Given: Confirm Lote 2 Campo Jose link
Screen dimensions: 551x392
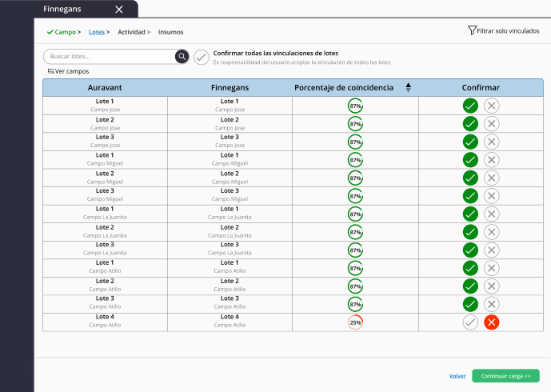Looking at the screenshot, I should [x=470, y=124].
